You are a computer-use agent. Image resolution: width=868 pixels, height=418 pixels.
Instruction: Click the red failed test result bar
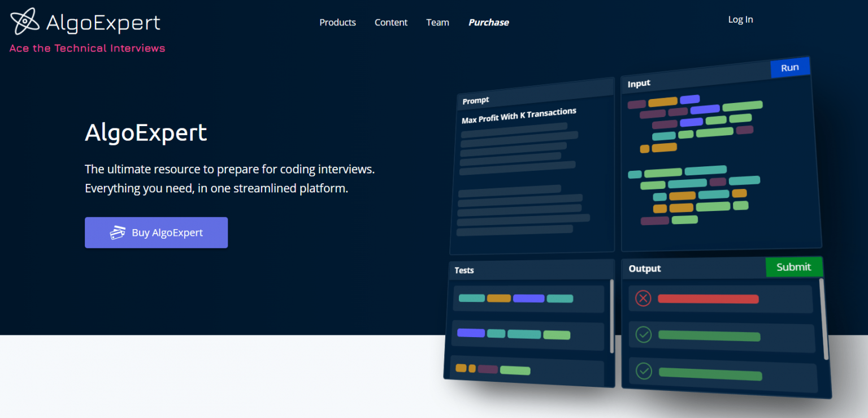708,299
